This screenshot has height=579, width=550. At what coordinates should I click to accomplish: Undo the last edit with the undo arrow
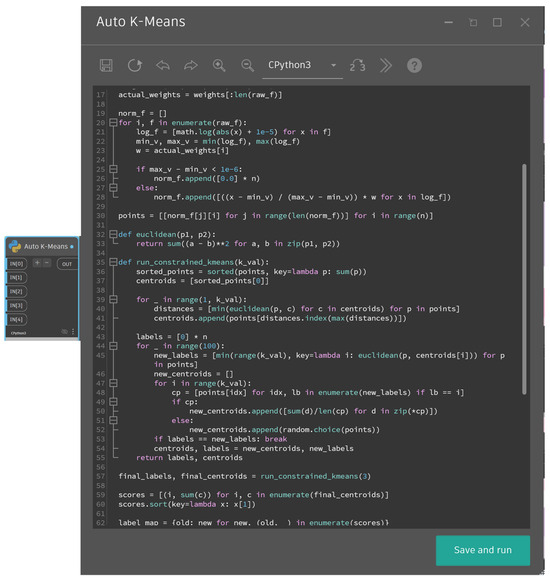tap(163, 65)
